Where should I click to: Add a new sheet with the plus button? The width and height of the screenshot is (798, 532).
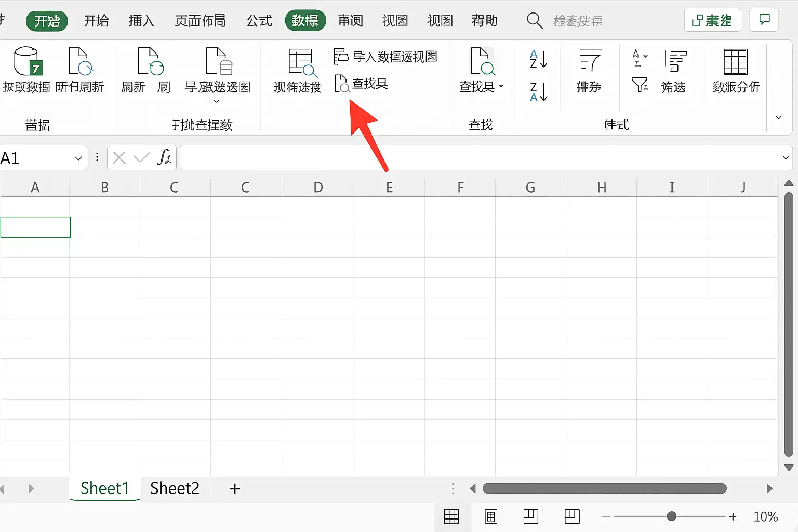pyautogui.click(x=235, y=488)
